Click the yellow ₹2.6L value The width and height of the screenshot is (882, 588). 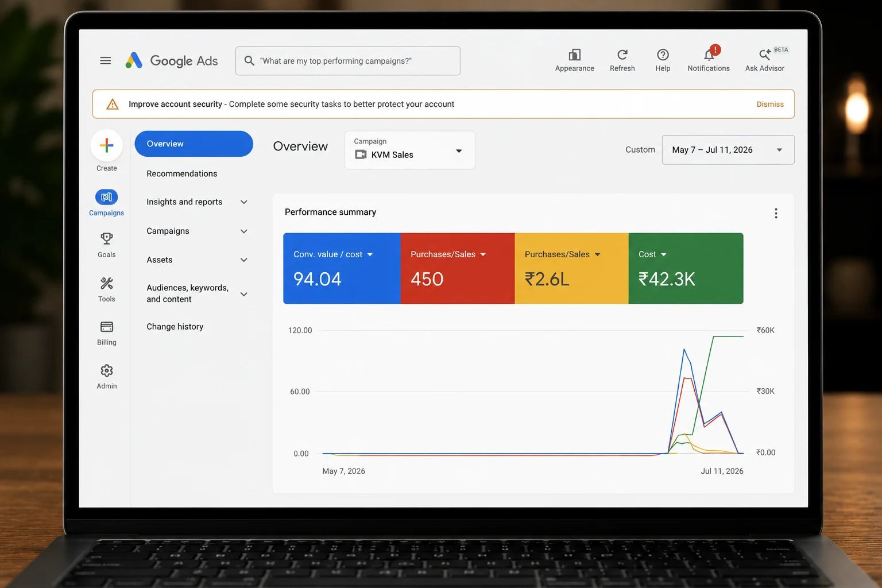click(547, 279)
